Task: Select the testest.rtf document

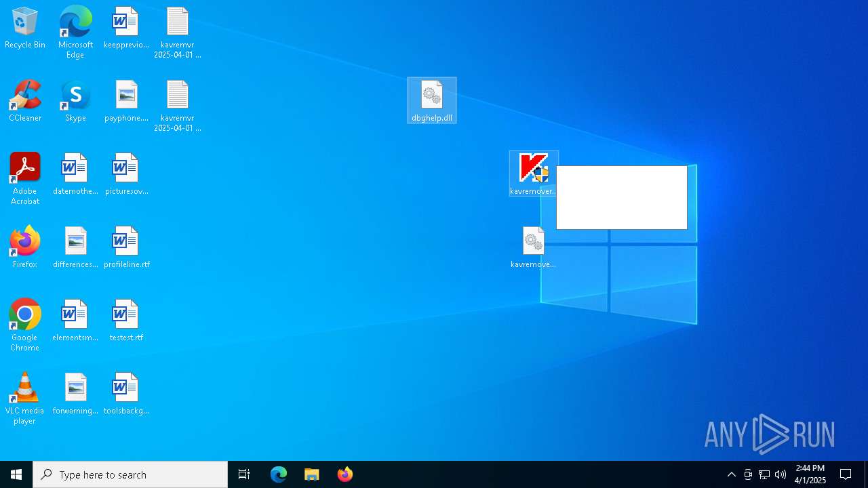Action: coord(126,321)
